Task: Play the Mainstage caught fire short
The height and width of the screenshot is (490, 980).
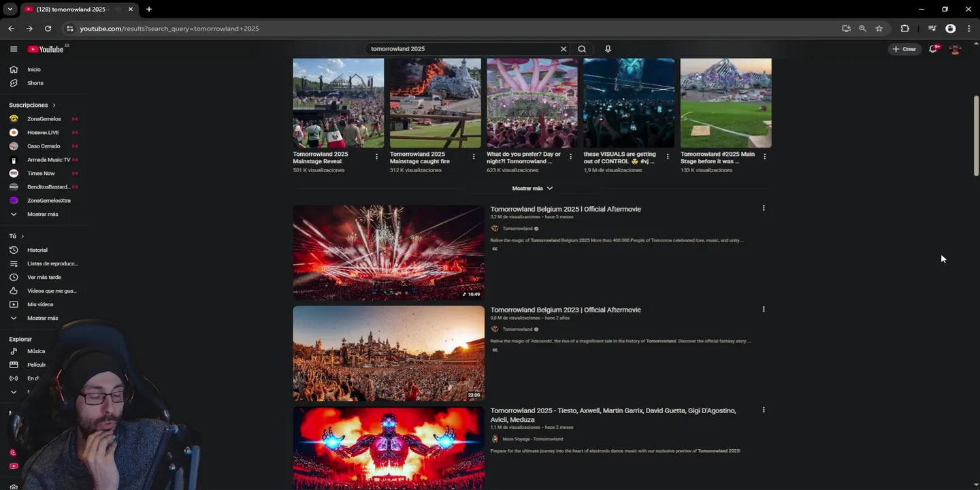Action: tap(435, 103)
